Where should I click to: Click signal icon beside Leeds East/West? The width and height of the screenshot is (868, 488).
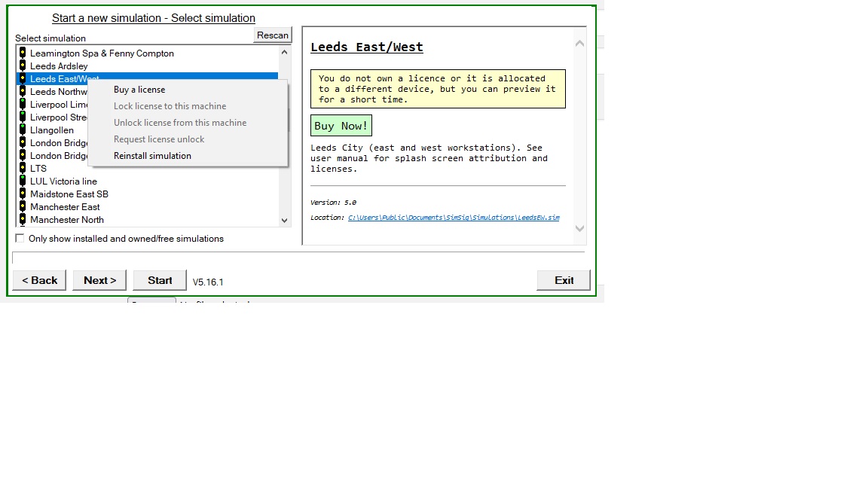click(22, 78)
